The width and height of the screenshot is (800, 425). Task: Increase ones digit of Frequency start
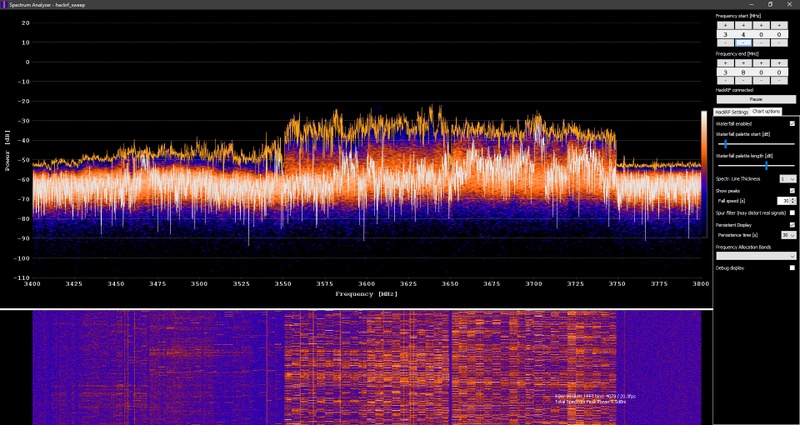click(x=779, y=26)
